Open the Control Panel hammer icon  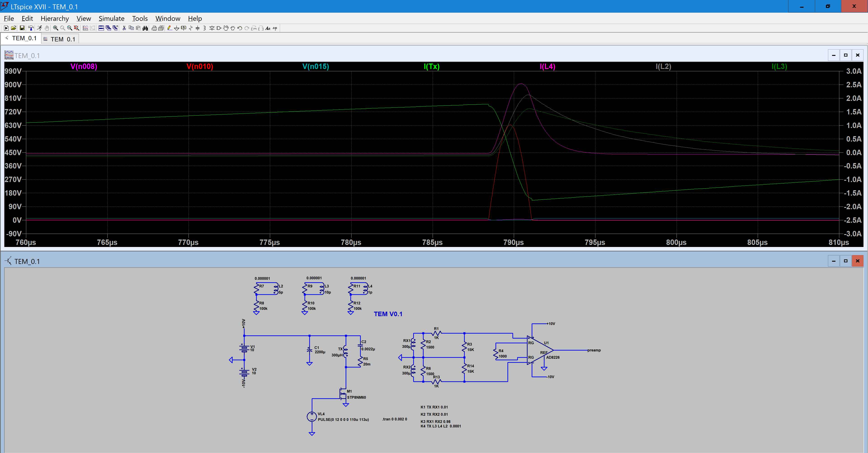tap(31, 28)
